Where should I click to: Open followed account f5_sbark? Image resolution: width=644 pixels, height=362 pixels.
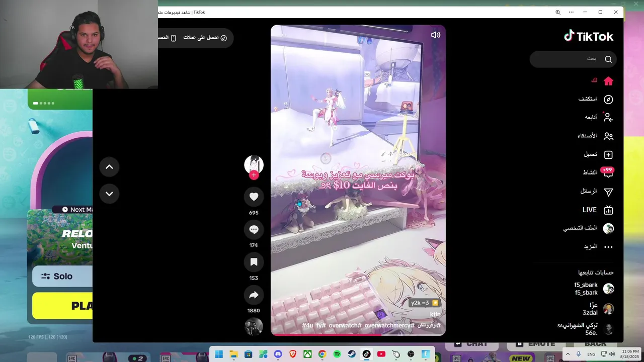[594, 289]
